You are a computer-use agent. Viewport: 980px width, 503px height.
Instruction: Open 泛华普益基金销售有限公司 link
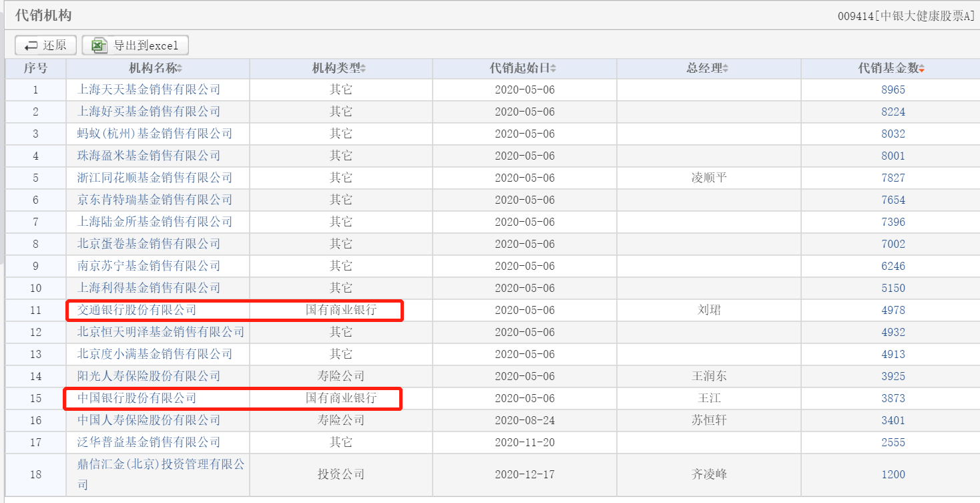pyautogui.click(x=149, y=442)
